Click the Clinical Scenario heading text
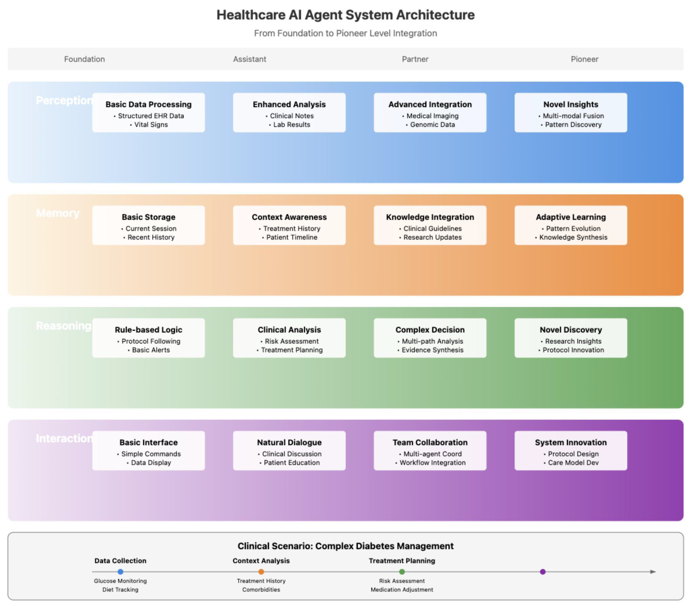The image size is (700, 612). 345,546
